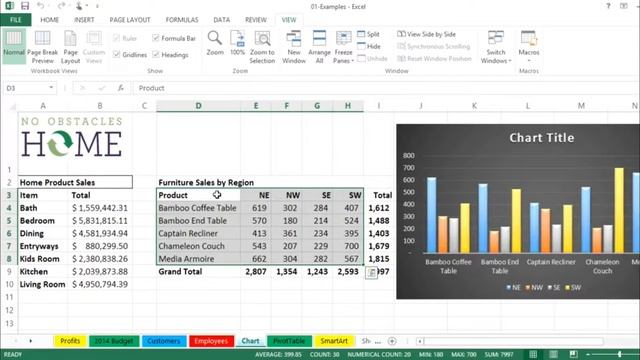This screenshot has width=640, height=360.
Task: Toggle the Ruler checkbox
Action: click(117, 38)
